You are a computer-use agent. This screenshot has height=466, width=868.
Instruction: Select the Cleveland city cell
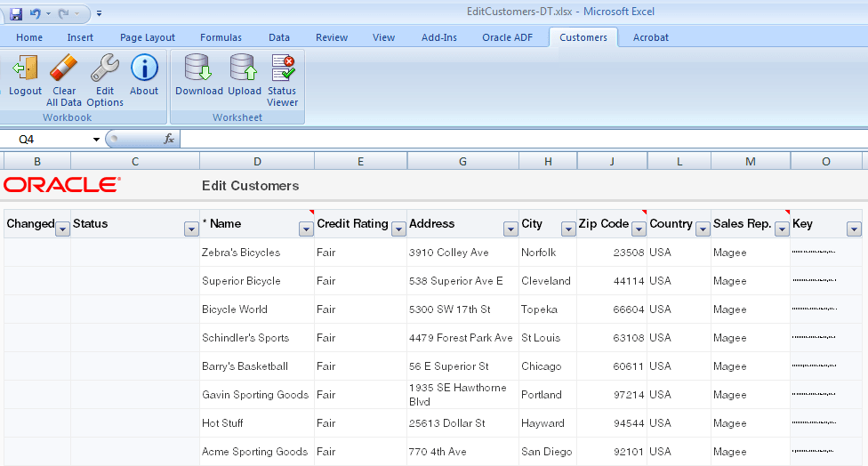tap(548, 281)
